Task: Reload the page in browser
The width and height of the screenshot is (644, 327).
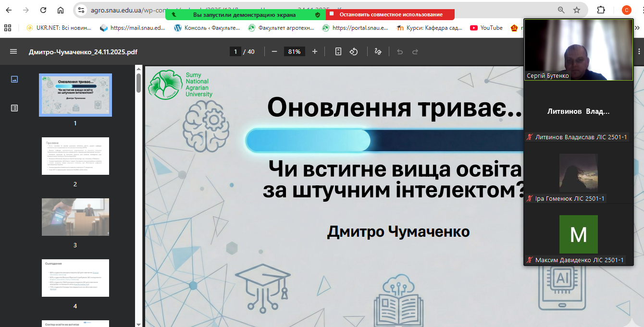Action: [x=43, y=10]
